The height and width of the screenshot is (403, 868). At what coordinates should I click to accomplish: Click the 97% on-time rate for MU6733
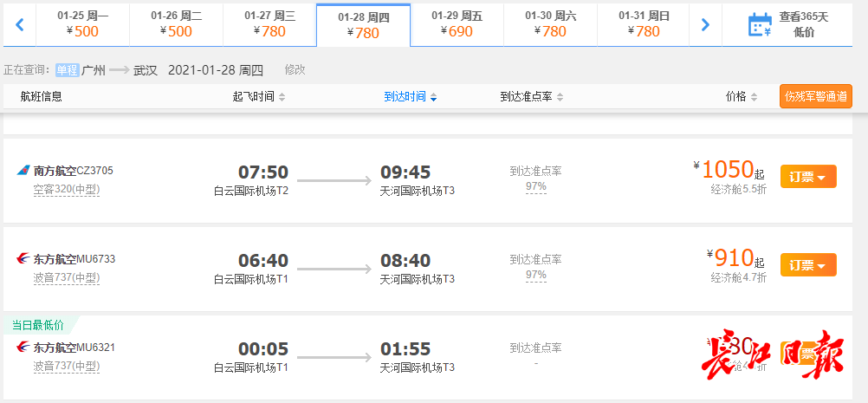[536, 275]
